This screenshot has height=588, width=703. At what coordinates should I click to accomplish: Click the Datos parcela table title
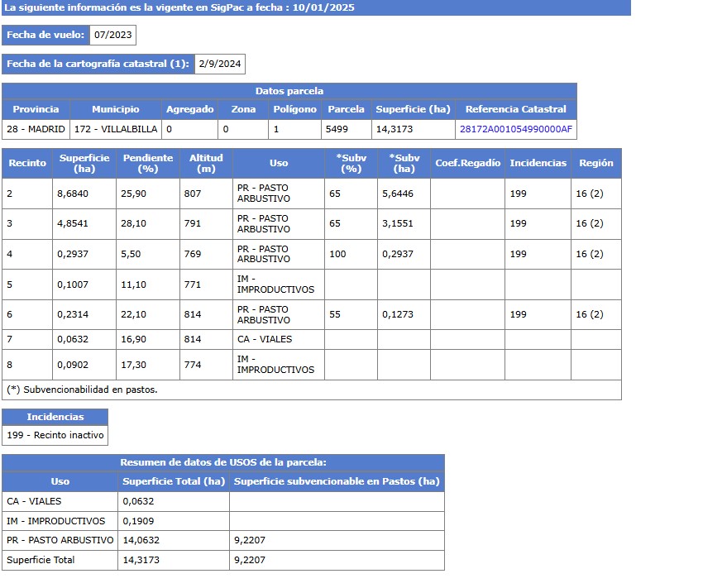(x=289, y=91)
